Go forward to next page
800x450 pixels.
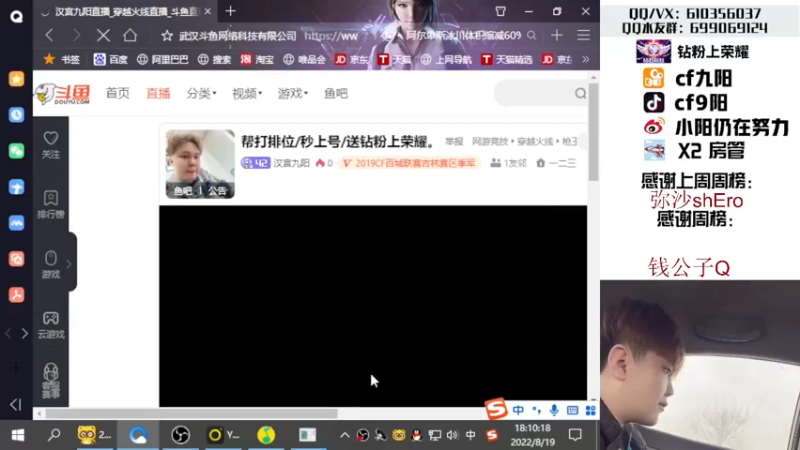[77, 35]
